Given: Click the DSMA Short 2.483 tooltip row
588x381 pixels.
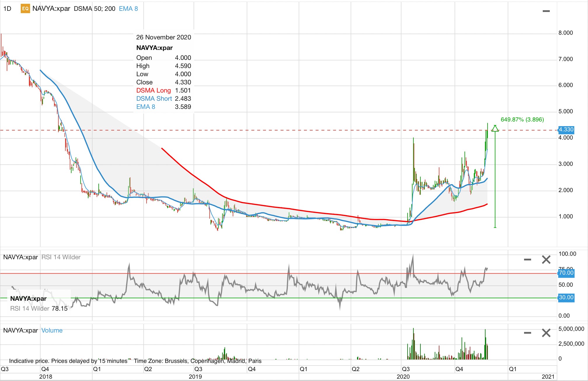Looking at the screenshot, I should (163, 98).
